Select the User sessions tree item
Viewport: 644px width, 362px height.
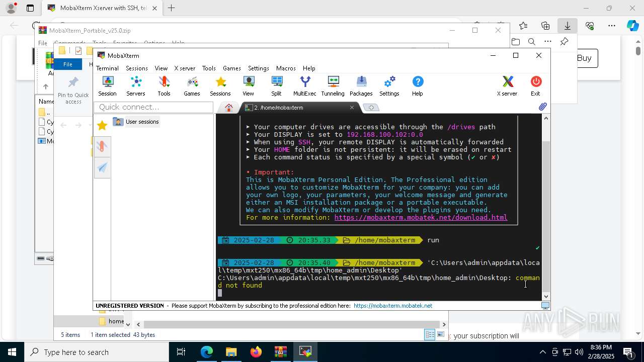coord(136,122)
